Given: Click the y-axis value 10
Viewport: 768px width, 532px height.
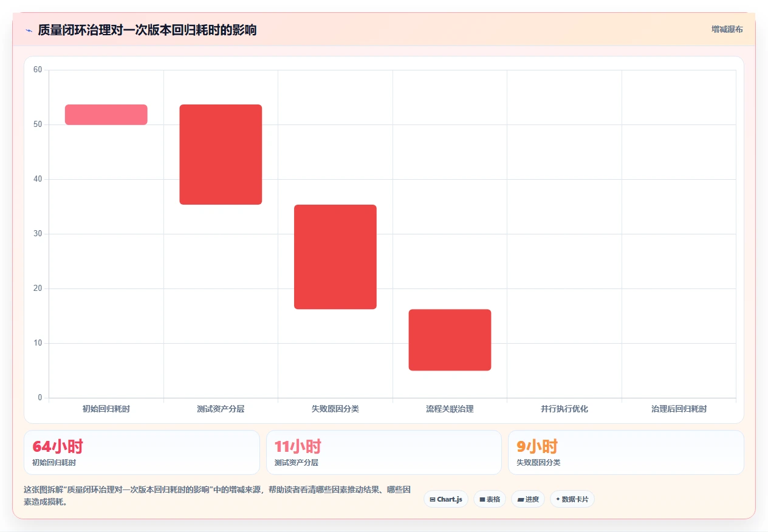Looking at the screenshot, I should click(38, 343).
